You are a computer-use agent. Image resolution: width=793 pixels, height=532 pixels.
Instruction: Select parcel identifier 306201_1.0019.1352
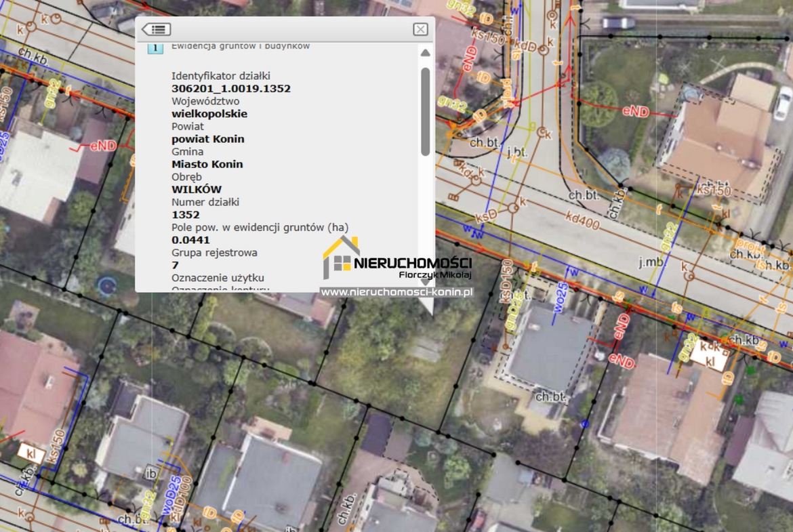pos(231,89)
